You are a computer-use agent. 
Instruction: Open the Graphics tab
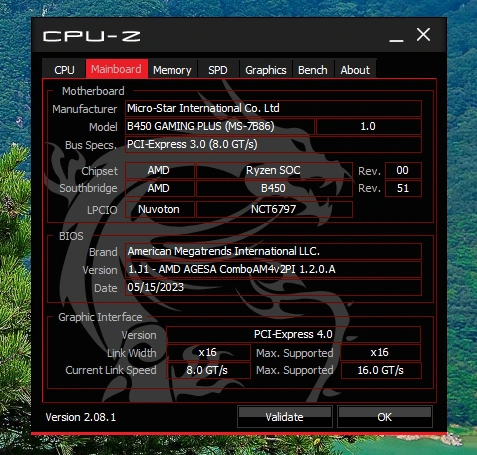pyautogui.click(x=266, y=70)
